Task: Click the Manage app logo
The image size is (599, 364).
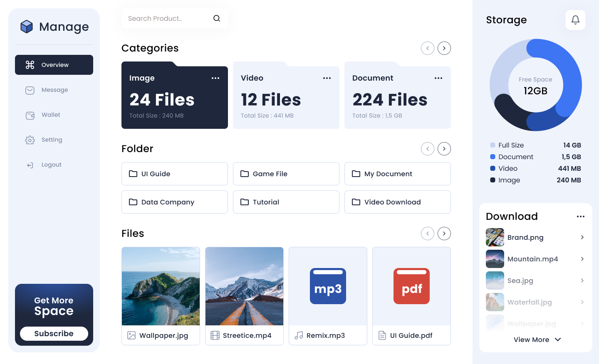Action: click(27, 26)
